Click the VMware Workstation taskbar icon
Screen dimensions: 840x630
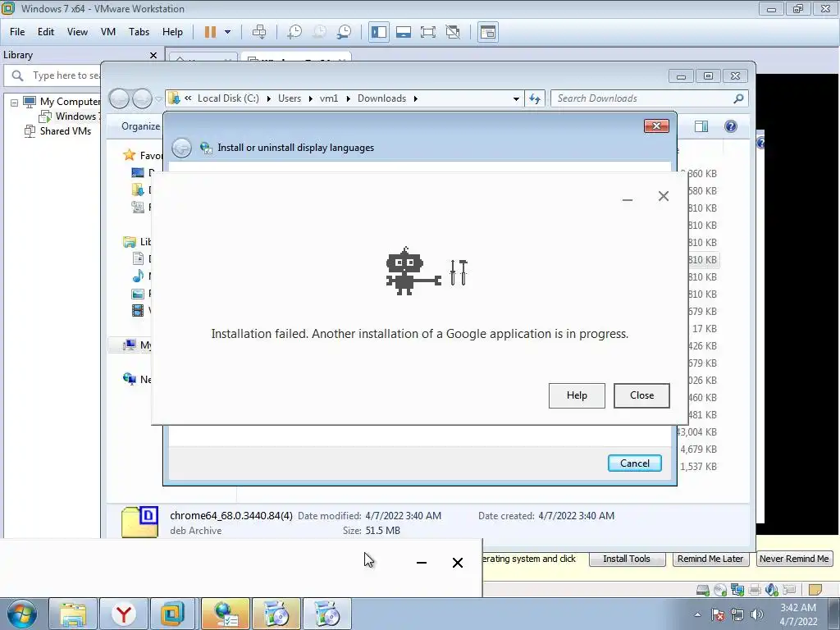tap(172, 614)
